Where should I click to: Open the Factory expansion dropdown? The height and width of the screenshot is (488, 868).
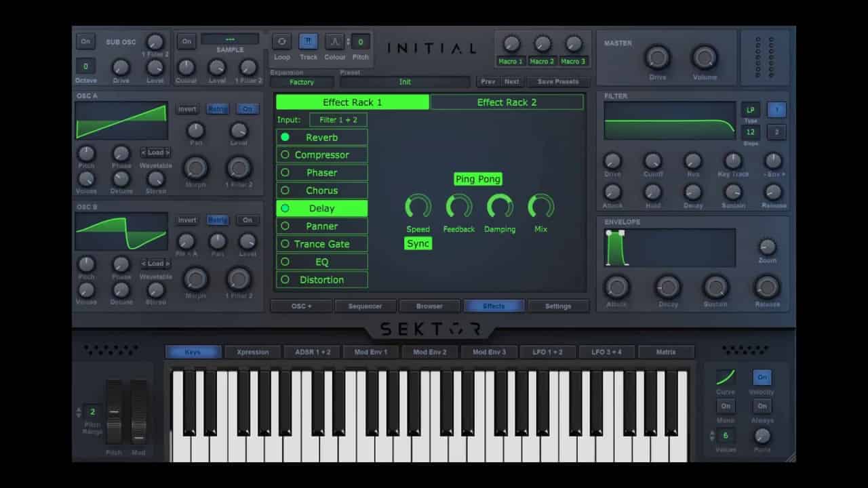pyautogui.click(x=301, y=82)
